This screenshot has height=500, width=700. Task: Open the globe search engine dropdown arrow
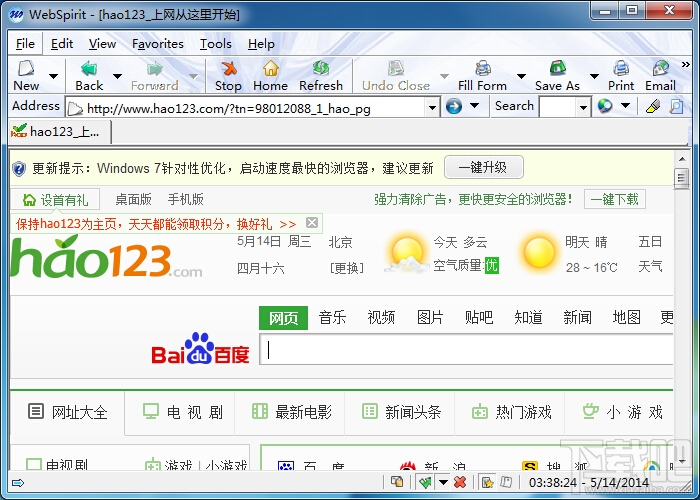click(x=625, y=105)
